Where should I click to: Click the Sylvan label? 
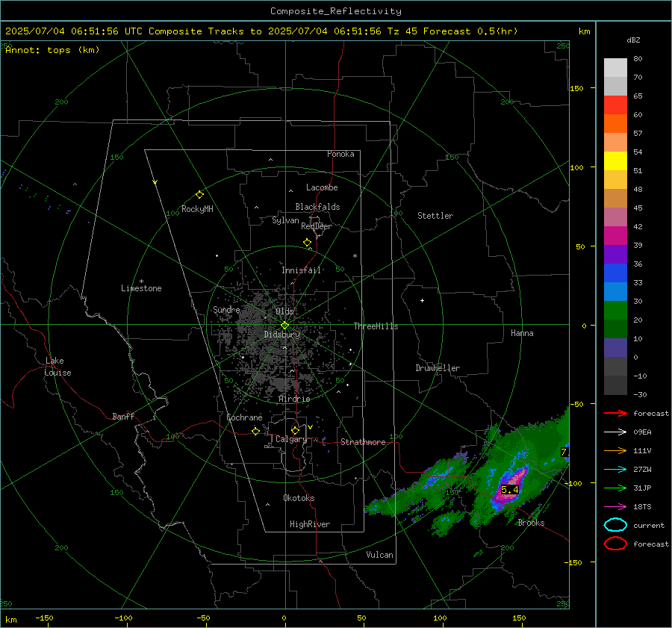[x=285, y=220]
